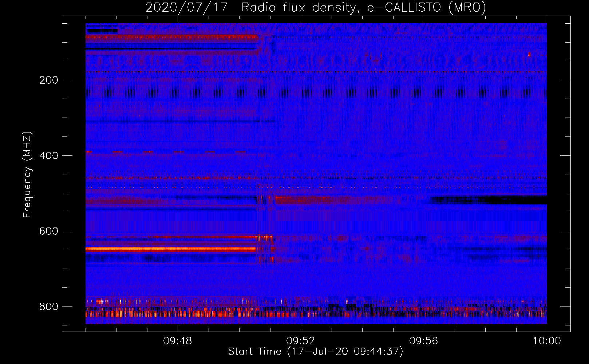Click the 800 frequency tick label
This screenshot has width=589, height=364.
(49, 306)
